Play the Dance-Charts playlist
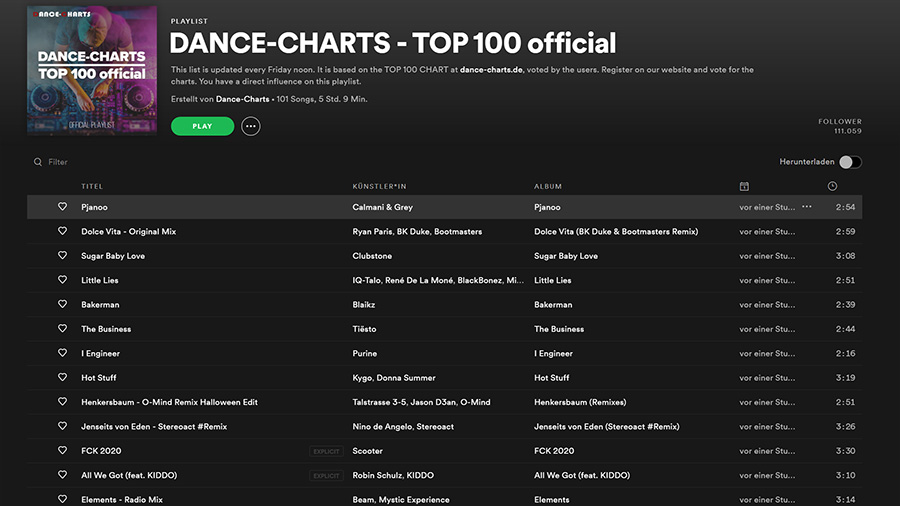 pyautogui.click(x=203, y=126)
